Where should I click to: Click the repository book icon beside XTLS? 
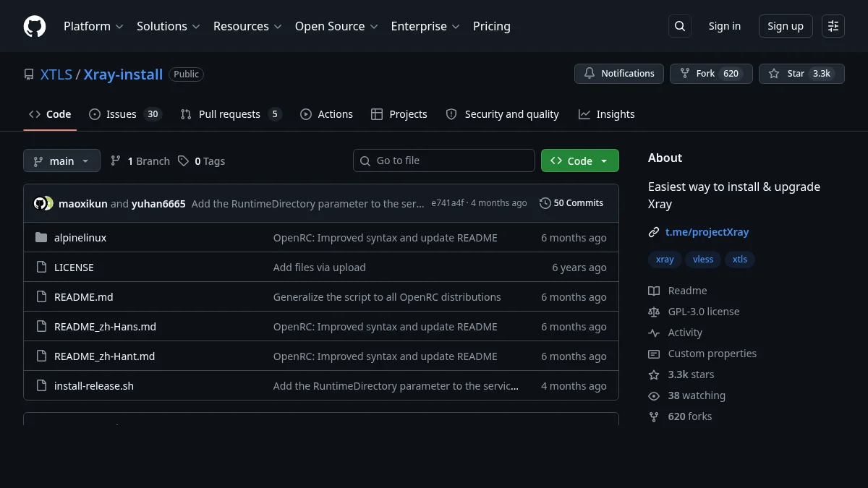[29, 74]
